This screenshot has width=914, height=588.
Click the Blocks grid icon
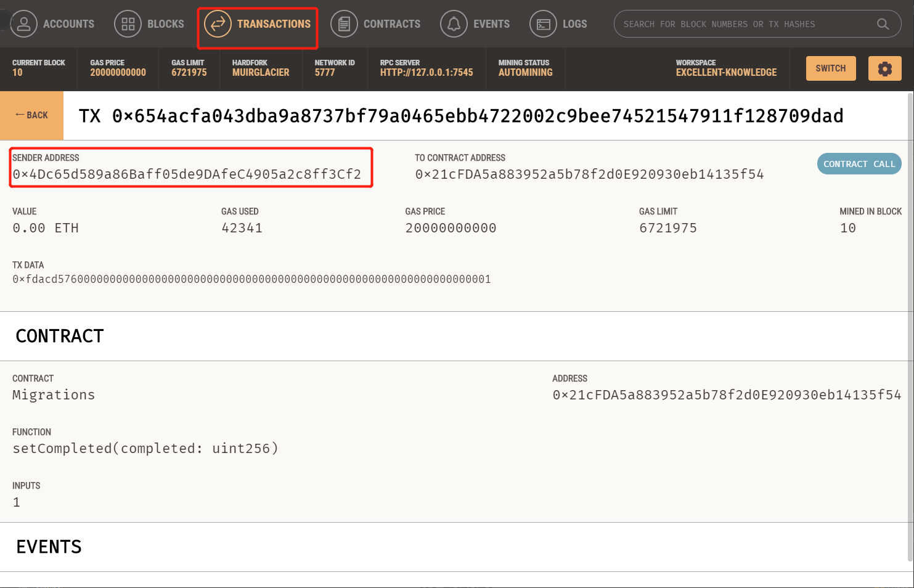128,24
